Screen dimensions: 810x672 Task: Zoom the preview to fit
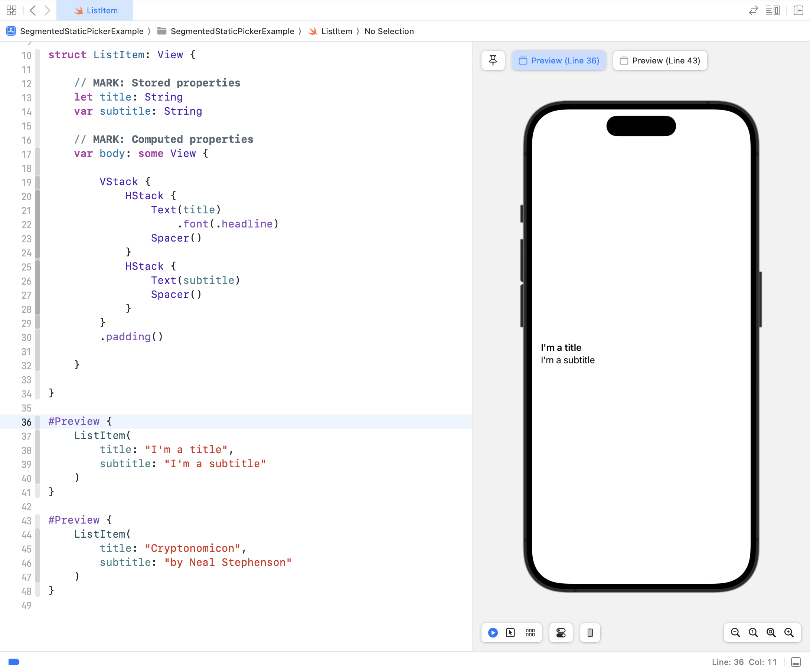[x=770, y=633]
